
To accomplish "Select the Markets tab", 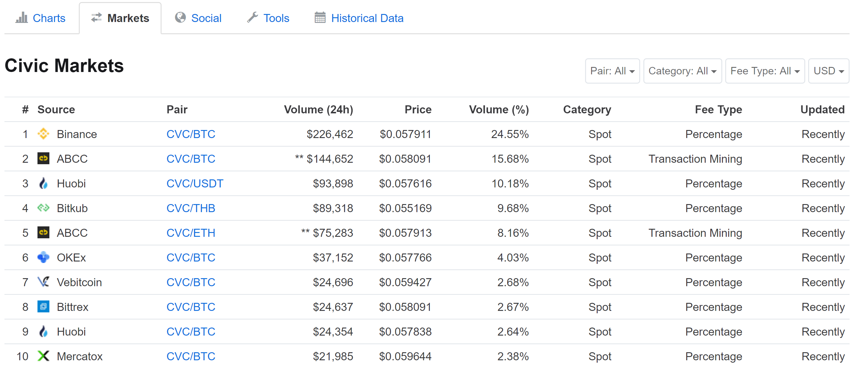I will tap(120, 18).
